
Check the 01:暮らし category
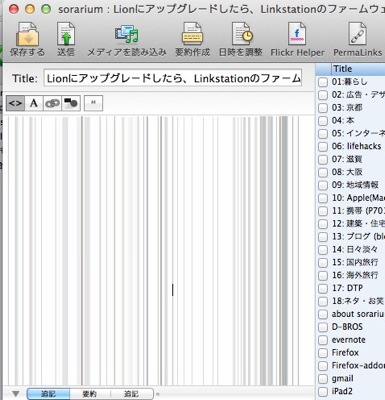323,82
